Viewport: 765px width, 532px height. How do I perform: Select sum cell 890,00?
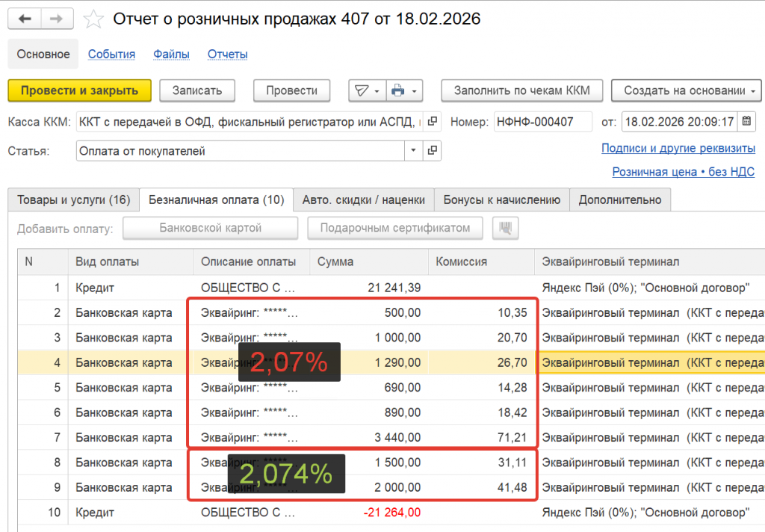pos(369,413)
